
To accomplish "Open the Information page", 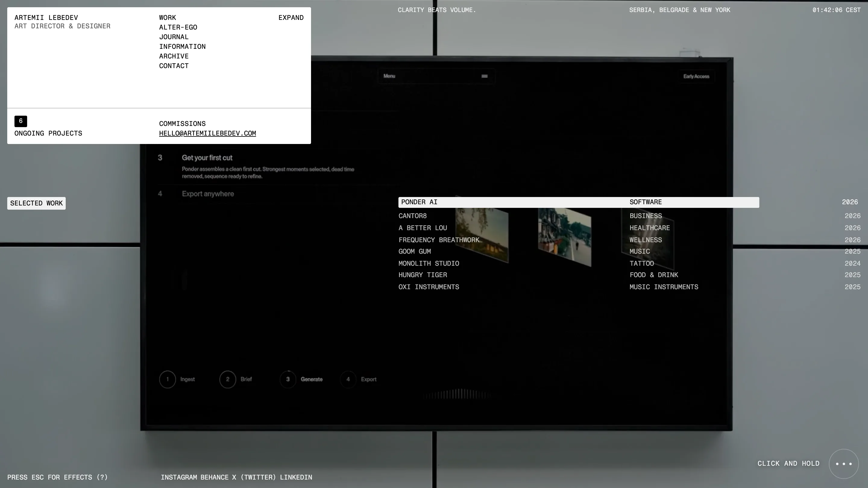I will point(182,47).
